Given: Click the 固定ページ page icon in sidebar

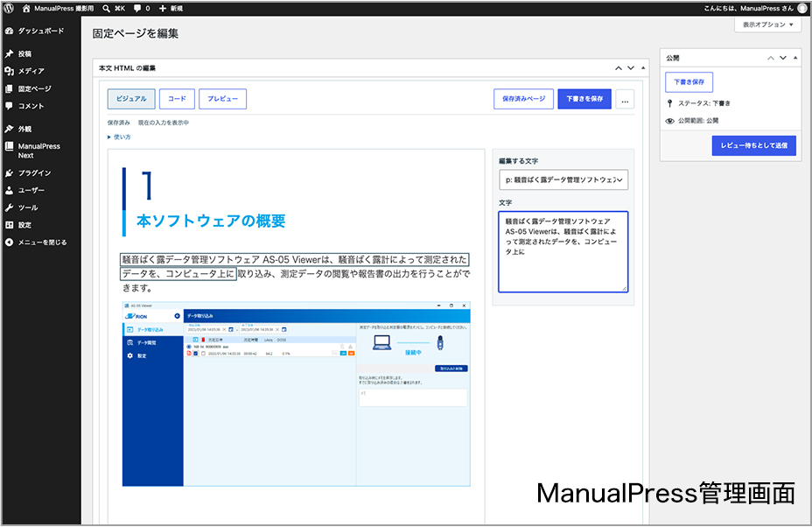Looking at the screenshot, I should tap(10, 88).
